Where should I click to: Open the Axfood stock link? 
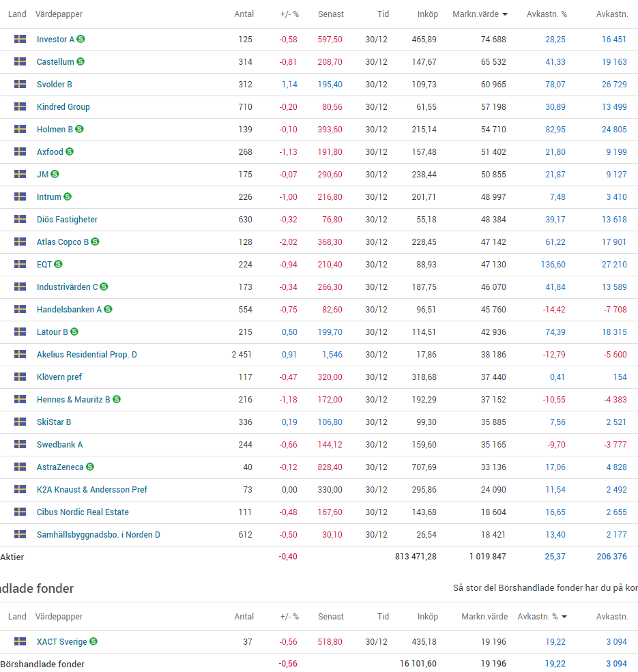[50, 151]
